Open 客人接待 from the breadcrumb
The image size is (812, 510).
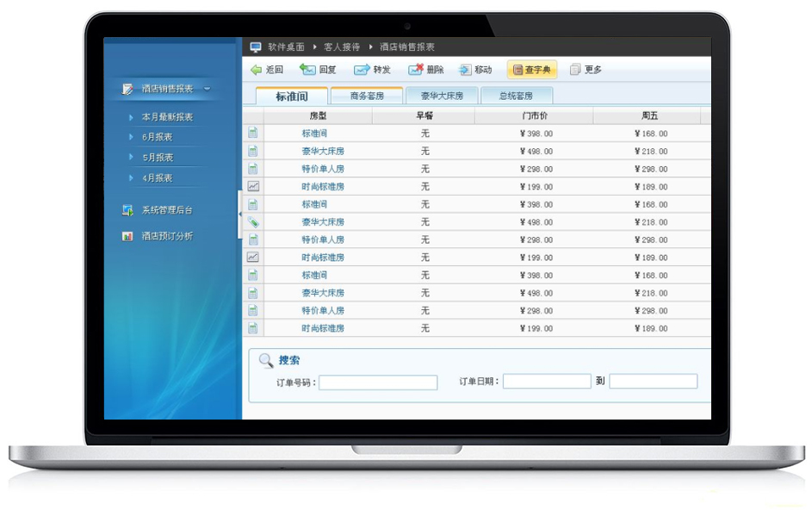coord(338,47)
